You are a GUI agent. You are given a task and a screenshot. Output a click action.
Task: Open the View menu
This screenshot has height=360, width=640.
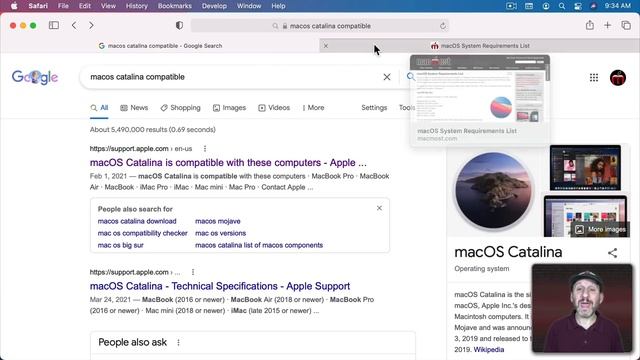point(108,6)
